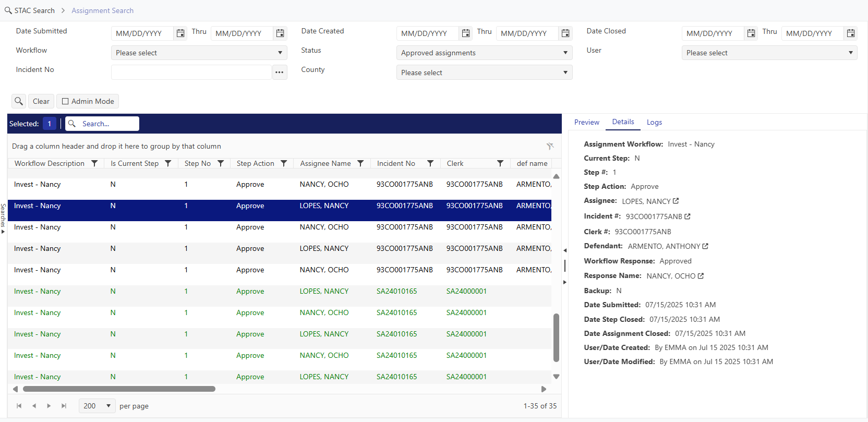This screenshot has height=422, width=868.
Task: Enable the Admin Mode checkbox
Action: pos(66,101)
